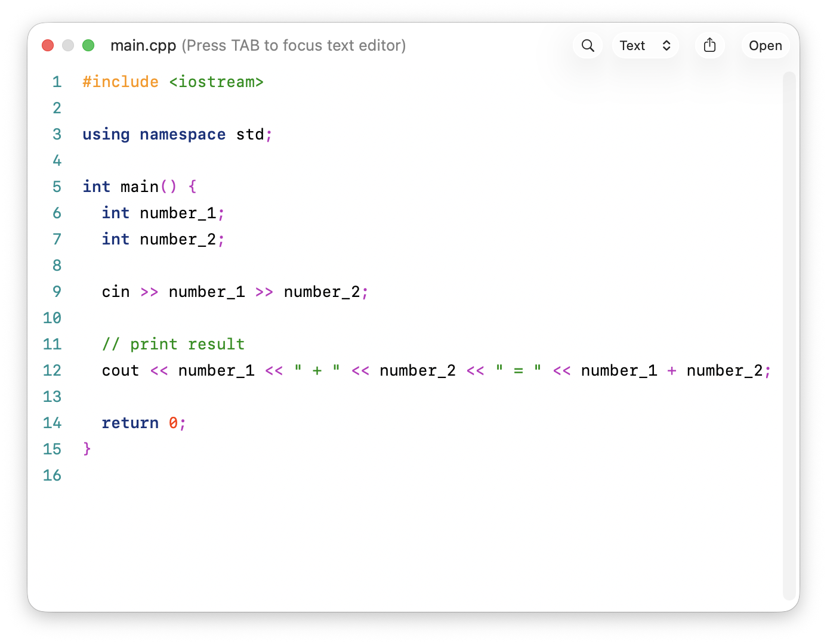Click the main.cpp title text
The height and width of the screenshot is (644, 827).
click(143, 45)
